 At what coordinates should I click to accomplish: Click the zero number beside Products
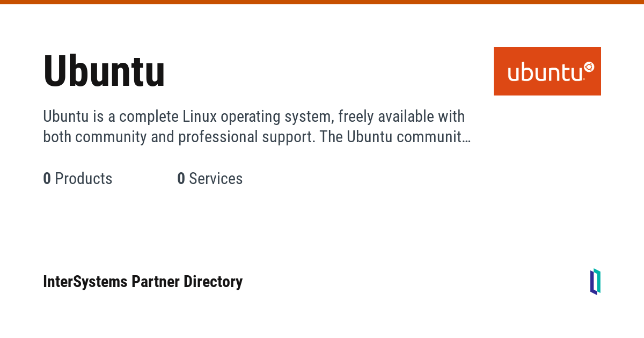coord(47,179)
